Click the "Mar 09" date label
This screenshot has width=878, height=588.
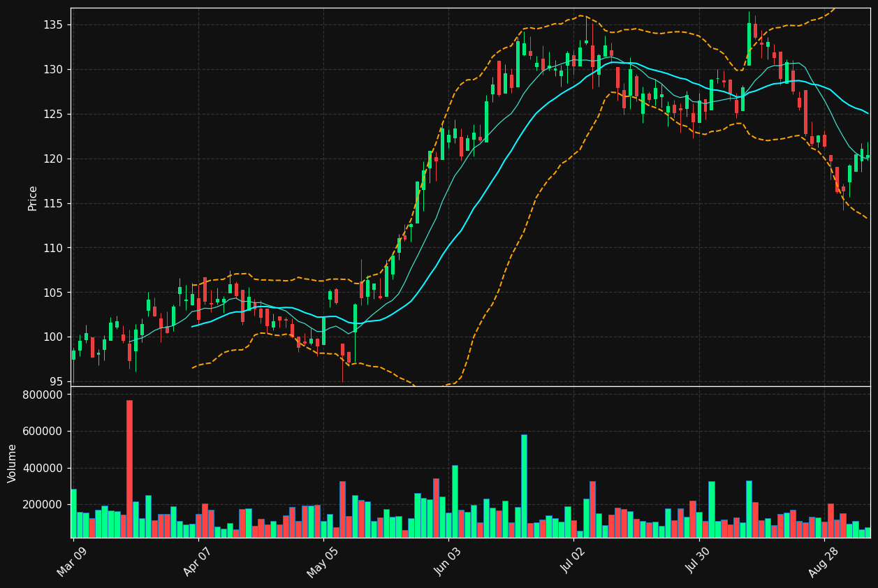73,561
